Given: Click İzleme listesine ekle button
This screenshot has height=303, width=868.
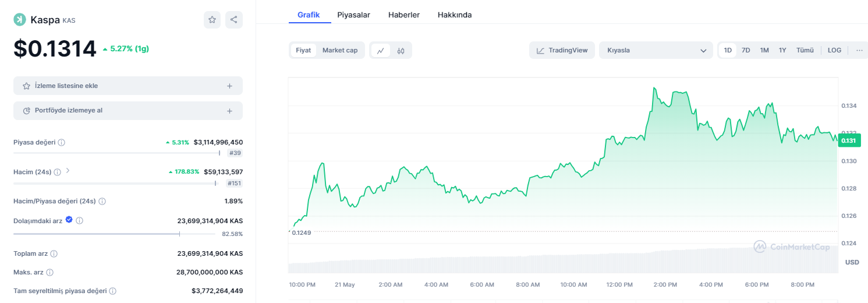Looking at the screenshot, I should point(127,86).
